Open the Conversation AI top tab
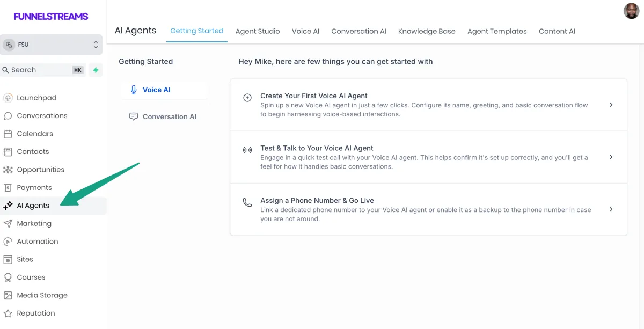 pos(358,31)
